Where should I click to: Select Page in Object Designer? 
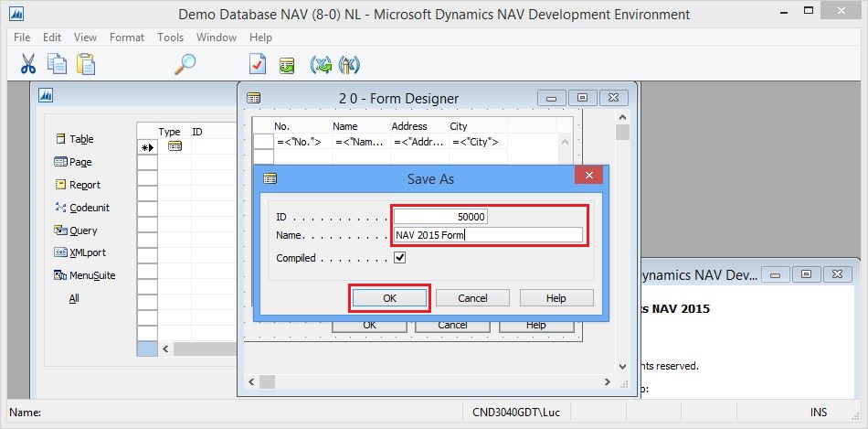[73, 162]
